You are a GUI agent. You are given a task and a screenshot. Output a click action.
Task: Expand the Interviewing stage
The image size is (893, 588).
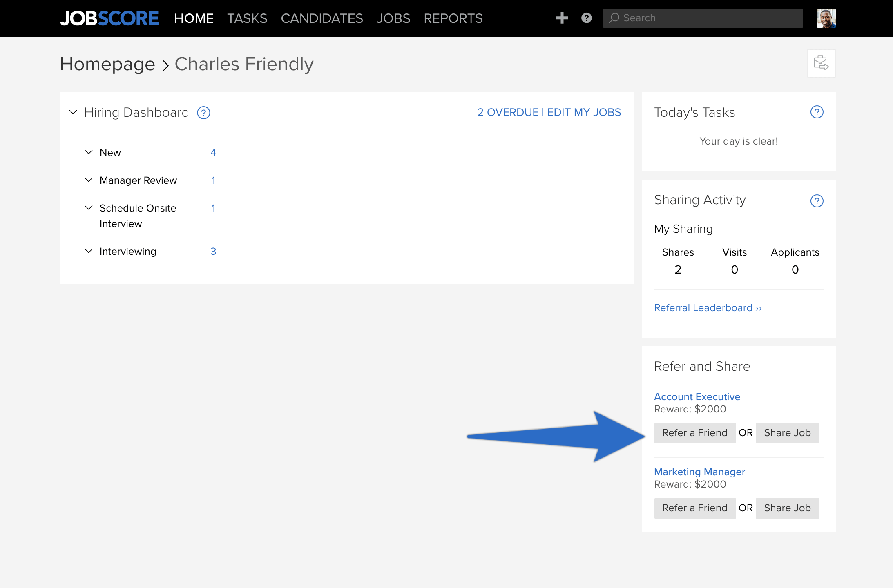[89, 251]
